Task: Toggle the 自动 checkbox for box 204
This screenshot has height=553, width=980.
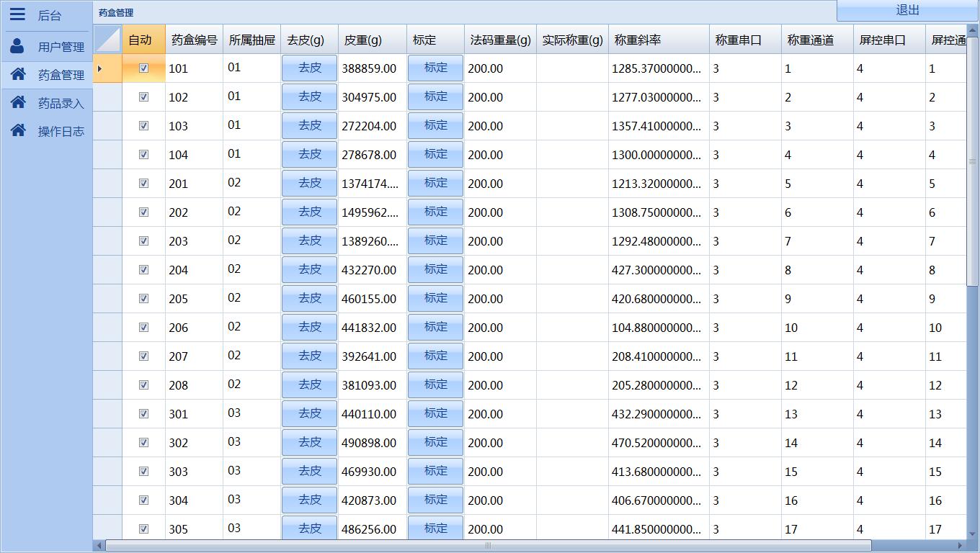Action: (143, 270)
